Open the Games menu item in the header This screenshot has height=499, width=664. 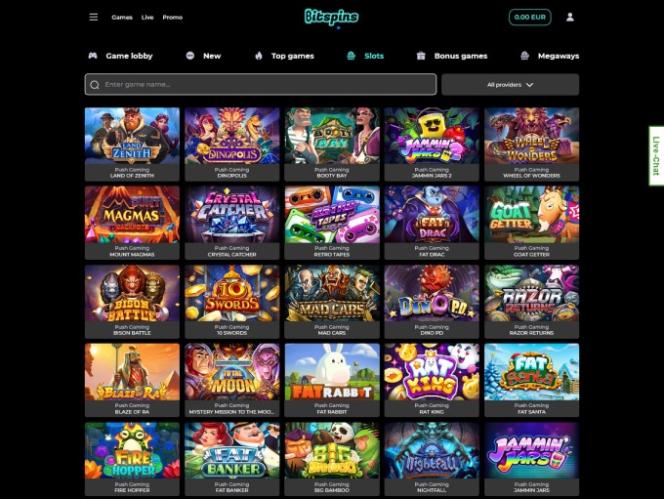(x=122, y=17)
